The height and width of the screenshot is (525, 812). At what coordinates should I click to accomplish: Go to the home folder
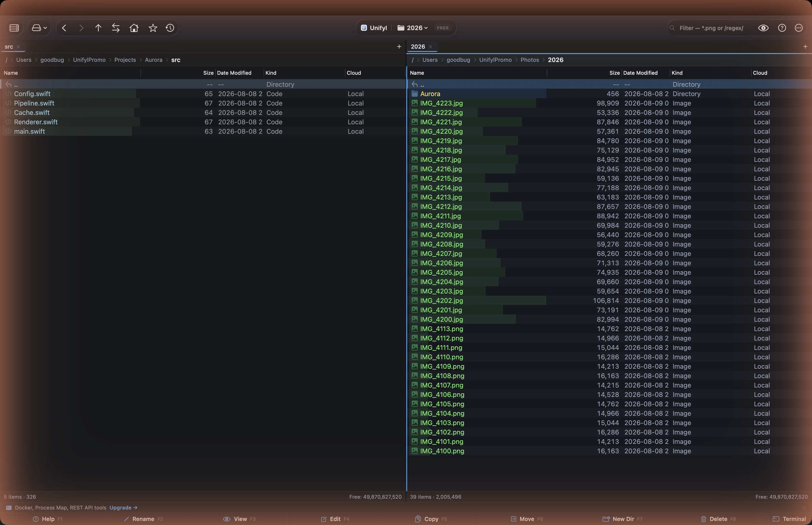tap(134, 28)
